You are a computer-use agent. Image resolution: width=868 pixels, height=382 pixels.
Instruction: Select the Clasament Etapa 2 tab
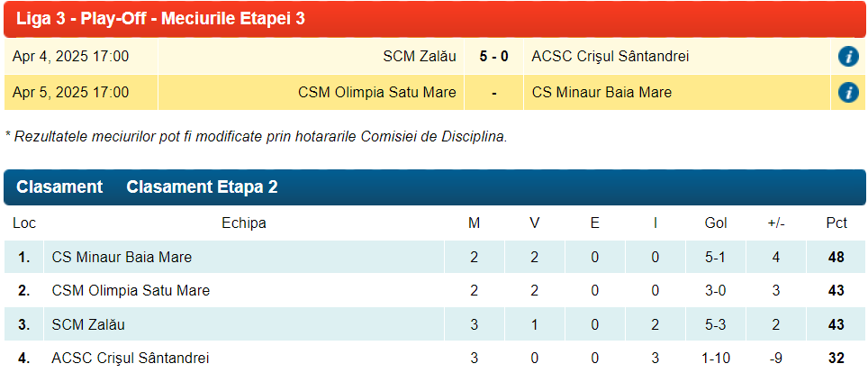[x=202, y=187]
